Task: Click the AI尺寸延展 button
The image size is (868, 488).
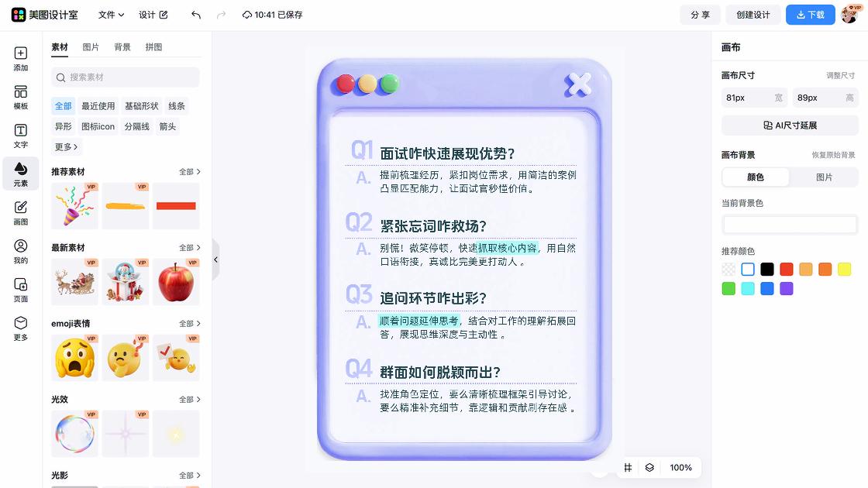Action: [x=789, y=125]
